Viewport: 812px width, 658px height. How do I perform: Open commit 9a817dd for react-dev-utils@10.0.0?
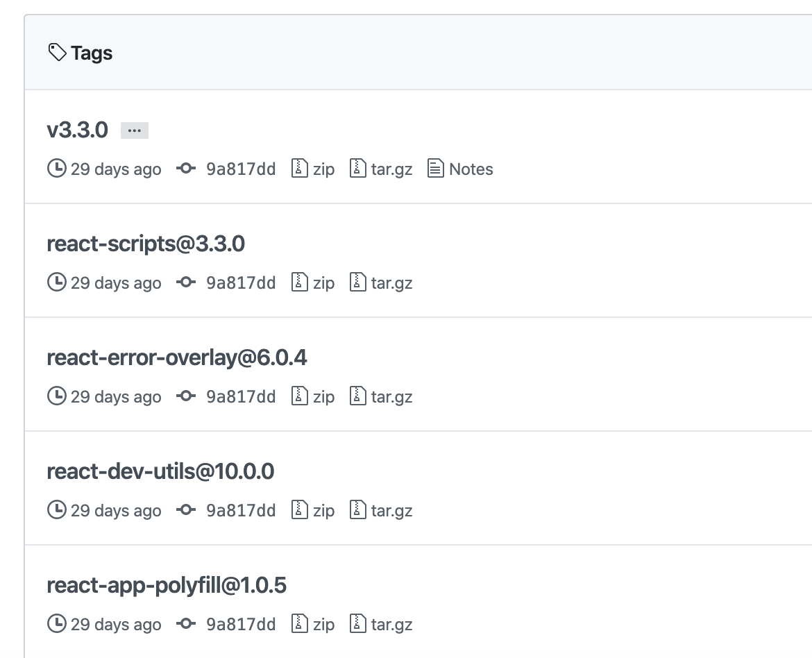tap(241, 511)
